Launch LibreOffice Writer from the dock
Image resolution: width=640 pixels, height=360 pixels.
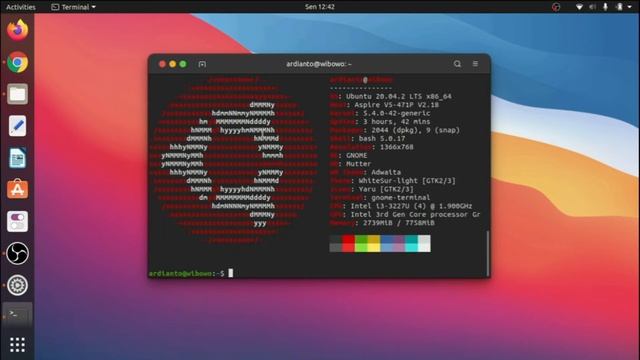[18, 158]
